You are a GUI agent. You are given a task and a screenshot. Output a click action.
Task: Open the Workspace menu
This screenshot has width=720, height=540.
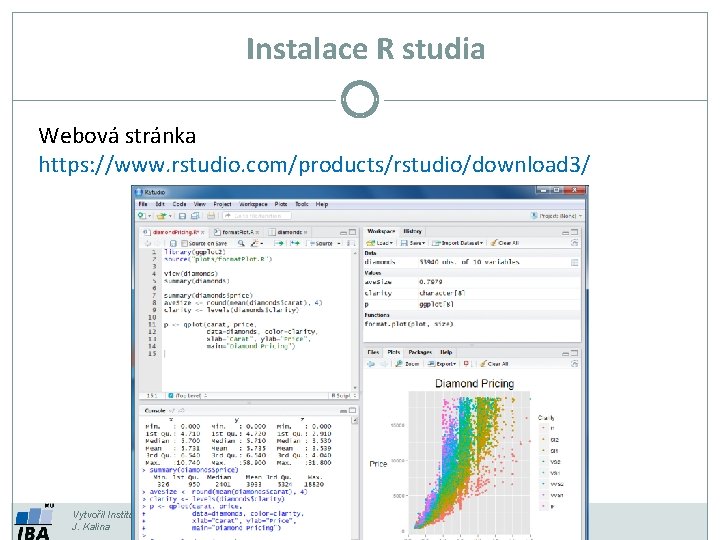pyautogui.click(x=253, y=204)
